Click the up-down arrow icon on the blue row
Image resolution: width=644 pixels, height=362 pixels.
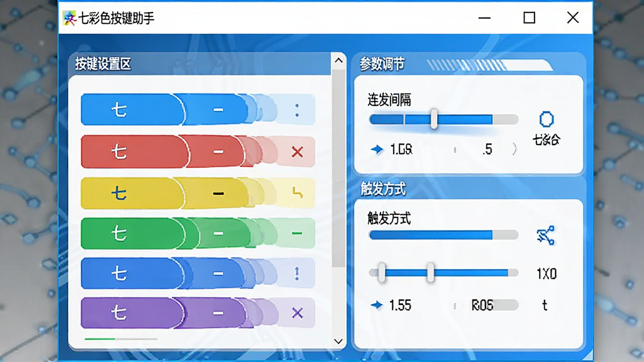click(297, 273)
